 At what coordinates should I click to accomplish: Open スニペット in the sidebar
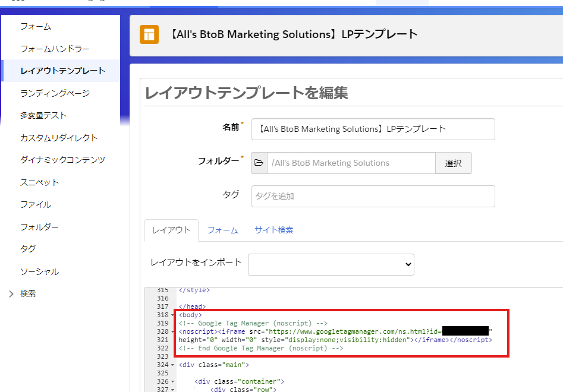coord(39,182)
